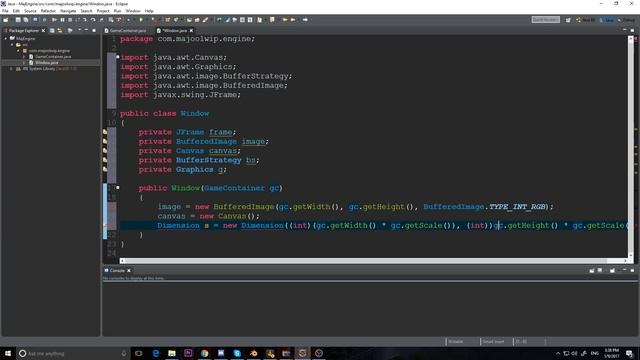The image size is (640, 360).
Task: Collapse the Window constructor fold marker
Action: point(118,188)
